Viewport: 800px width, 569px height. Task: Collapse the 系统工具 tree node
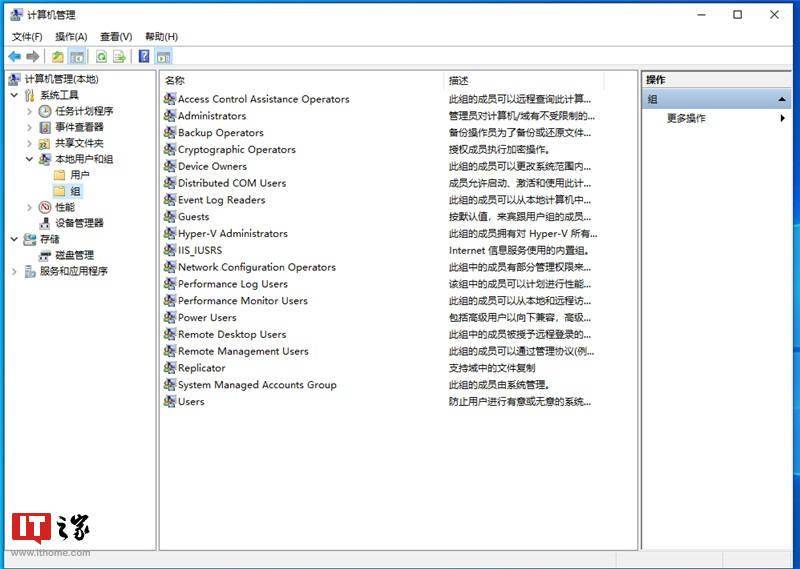point(14,95)
